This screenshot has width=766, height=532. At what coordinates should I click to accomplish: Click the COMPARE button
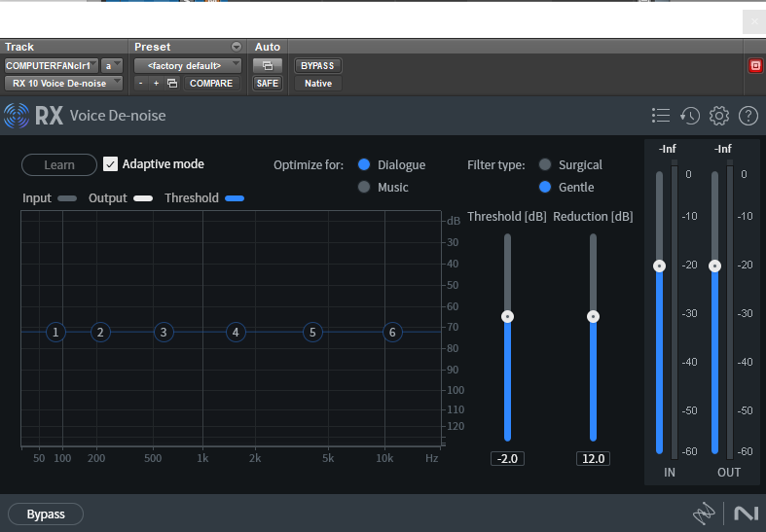pyautogui.click(x=211, y=84)
